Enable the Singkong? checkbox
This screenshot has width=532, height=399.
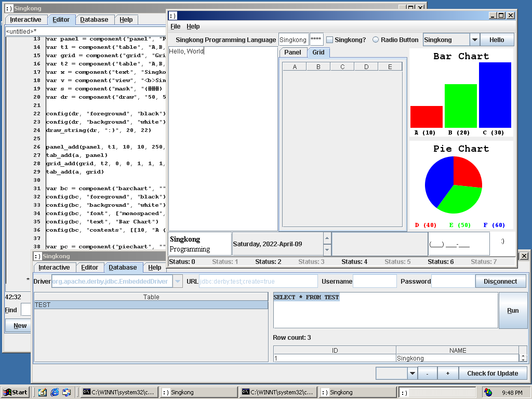tap(329, 40)
